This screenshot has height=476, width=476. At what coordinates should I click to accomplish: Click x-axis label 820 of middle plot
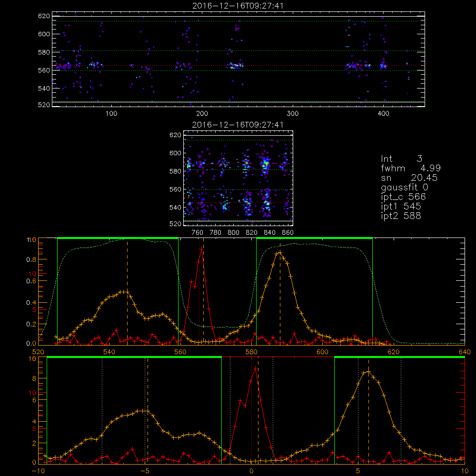252,233
